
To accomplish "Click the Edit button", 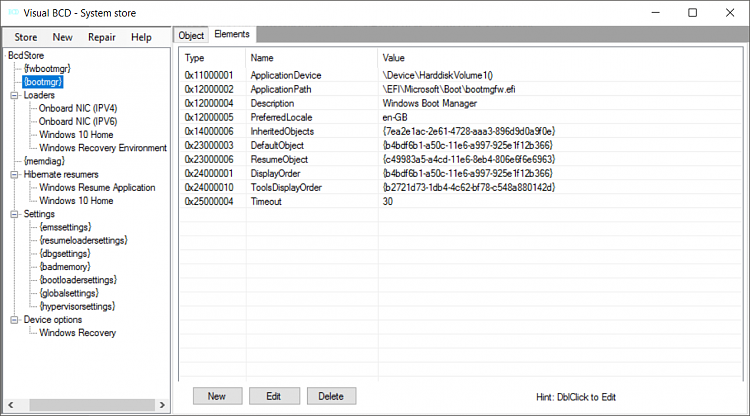I will click(274, 396).
